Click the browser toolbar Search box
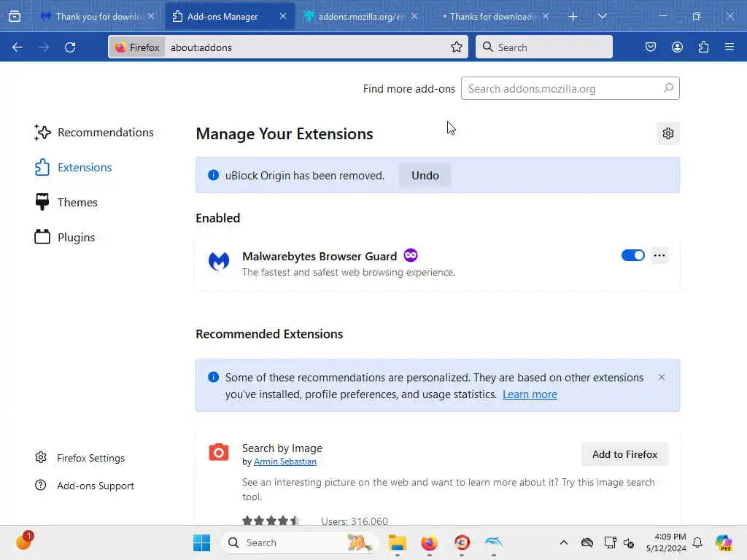Viewport: 747px width, 560px height. (544, 47)
